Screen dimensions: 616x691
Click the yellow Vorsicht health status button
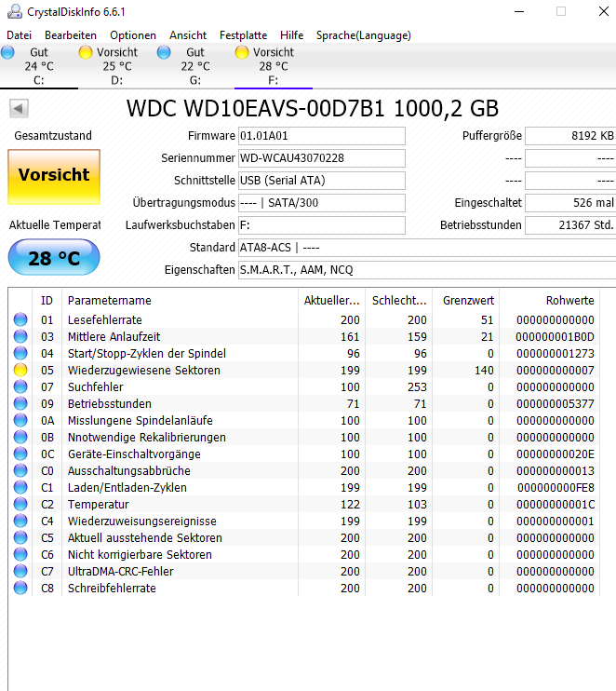pyautogui.click(x=54, y=176)
